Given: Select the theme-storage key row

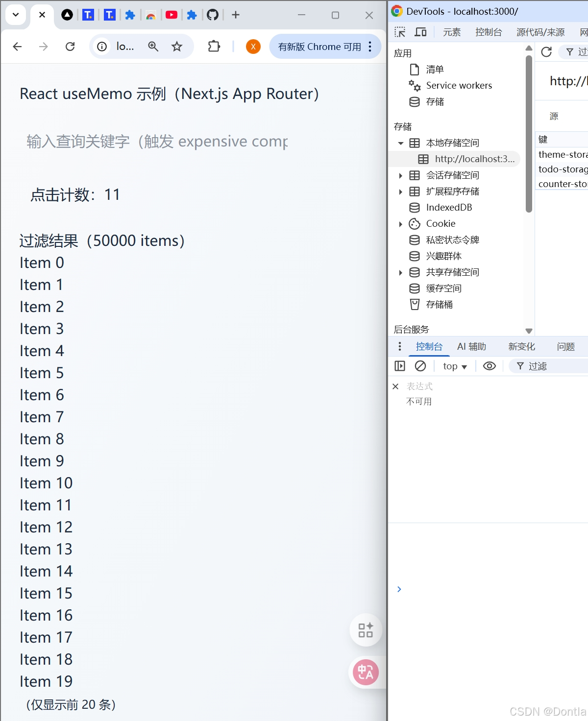Looking at the screenshot, I should click(x=562, y=155).
